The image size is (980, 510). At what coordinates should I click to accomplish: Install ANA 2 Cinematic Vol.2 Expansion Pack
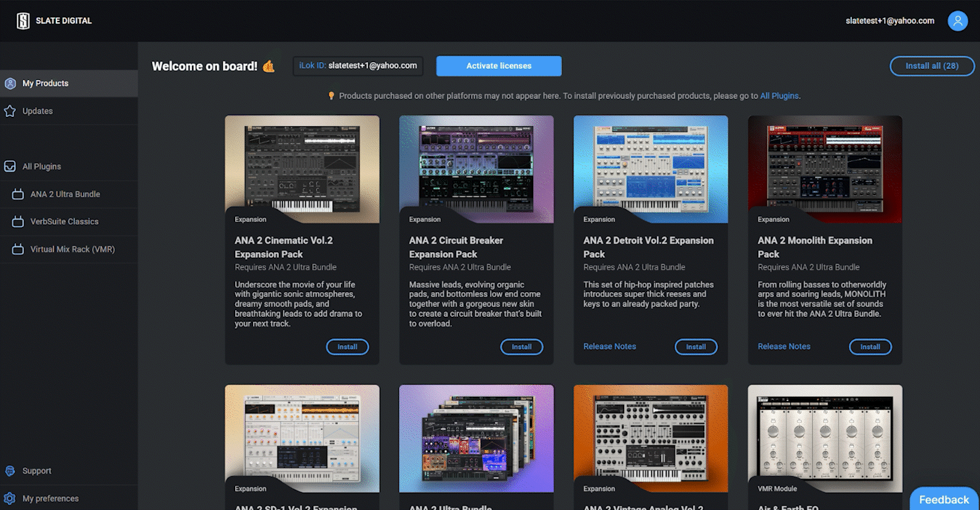(x=347, y=347)
